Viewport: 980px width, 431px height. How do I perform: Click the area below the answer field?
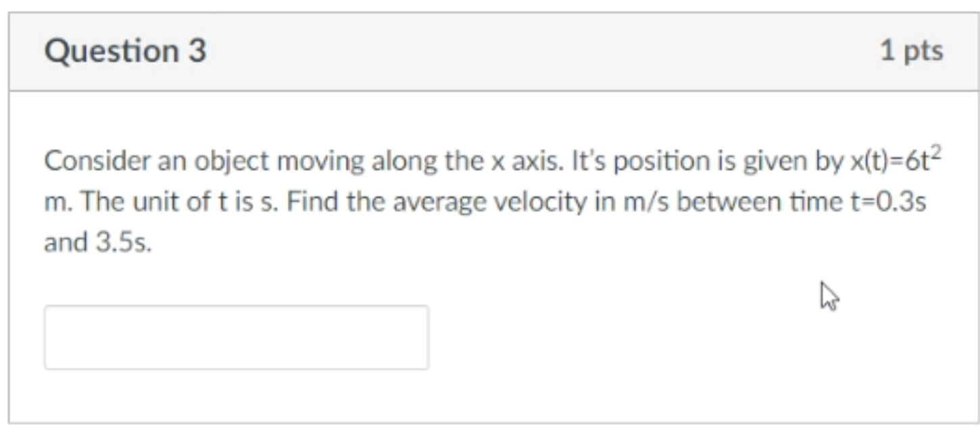click(x=235, y=392)
